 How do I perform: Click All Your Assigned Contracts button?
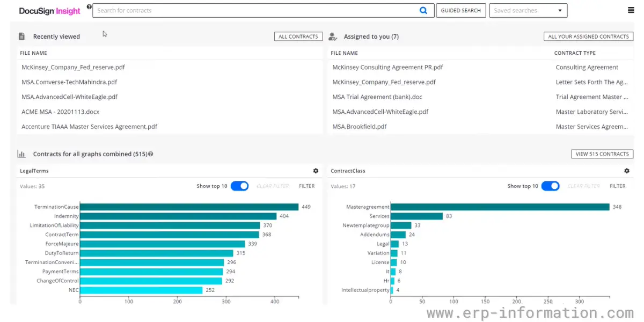(x=588, y=36)
